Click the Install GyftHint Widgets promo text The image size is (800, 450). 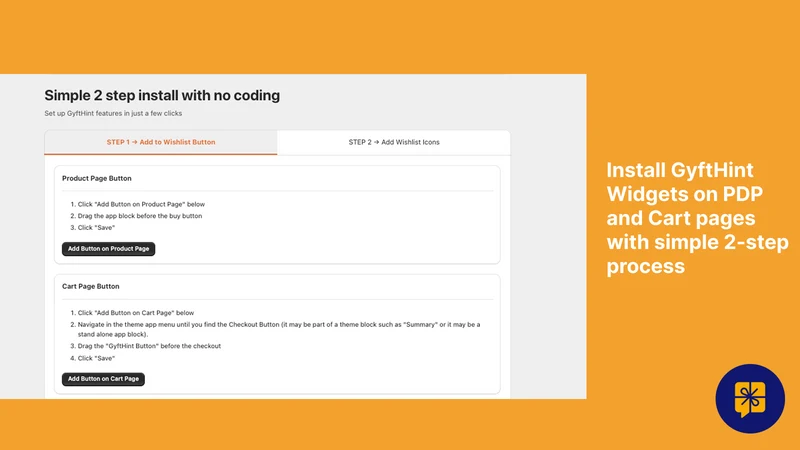[697, 218]
